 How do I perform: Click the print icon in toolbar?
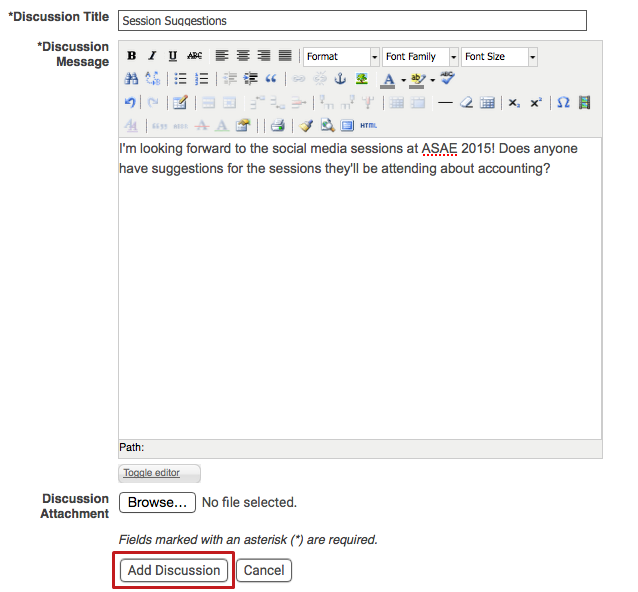click(278, 125)
